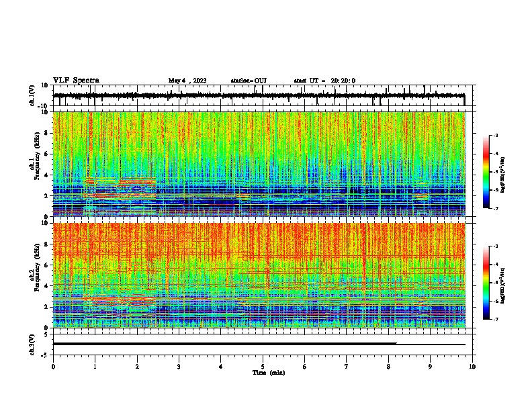Click the date text "May 4, 2023"
Screen dimensions: 532x411
(187, 81)
